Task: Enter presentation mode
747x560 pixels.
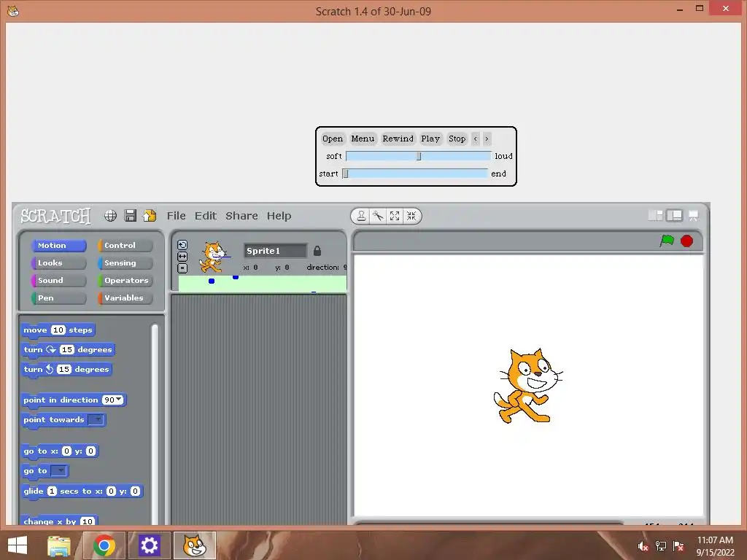Action: coord(693,216)
